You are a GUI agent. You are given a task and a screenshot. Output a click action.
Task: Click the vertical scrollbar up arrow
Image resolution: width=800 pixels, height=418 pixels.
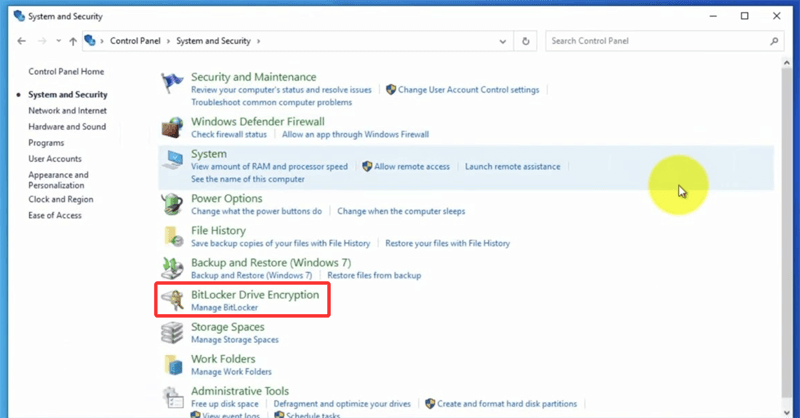[787, 62]
